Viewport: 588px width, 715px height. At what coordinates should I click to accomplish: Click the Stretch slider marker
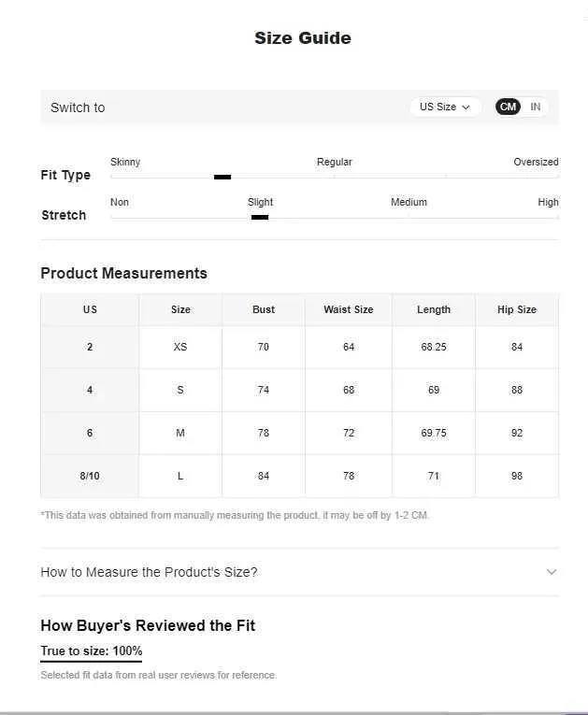click(260, 217)
